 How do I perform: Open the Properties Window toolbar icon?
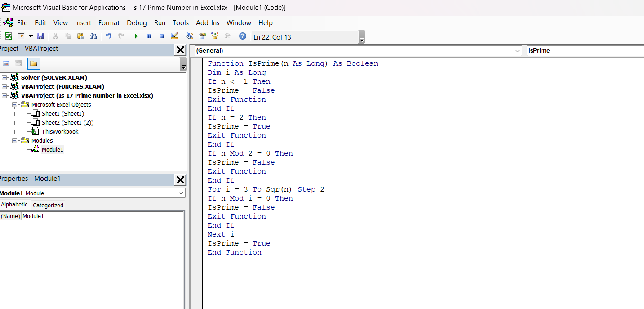[202, 36]
